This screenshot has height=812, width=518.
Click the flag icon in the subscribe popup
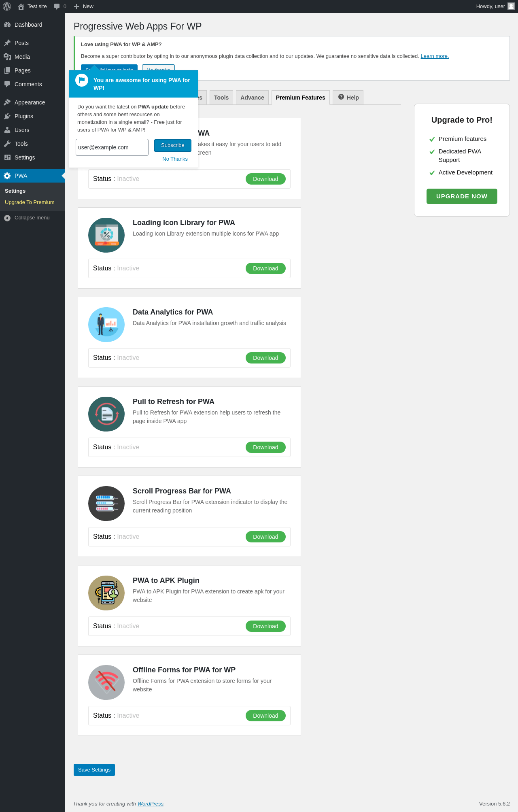click(82, 80)
